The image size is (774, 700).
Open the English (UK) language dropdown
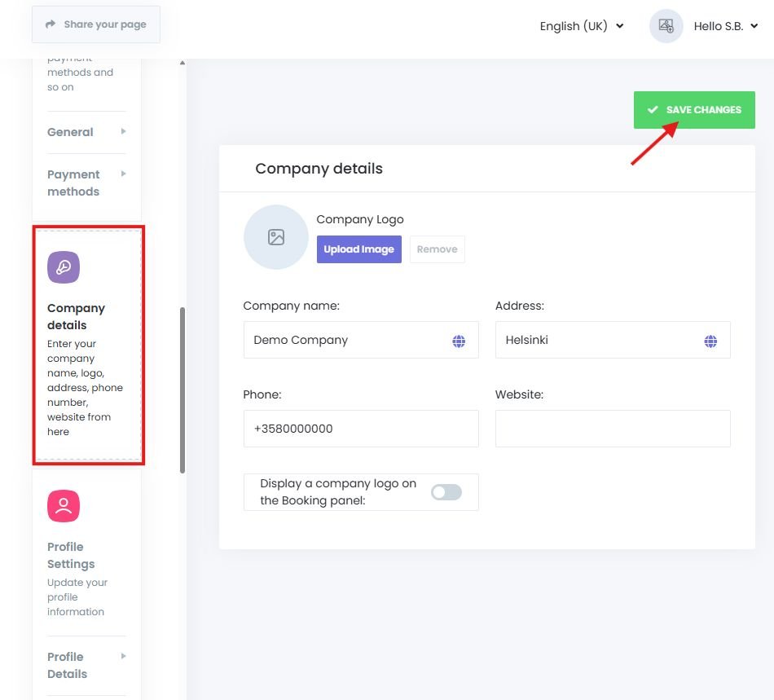(581, 26)
